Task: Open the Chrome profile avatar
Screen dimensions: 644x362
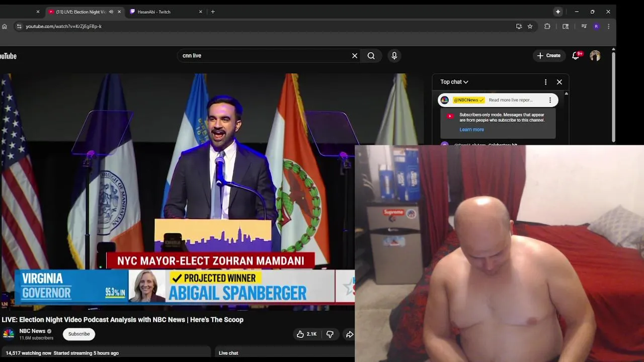Action: click(x=596, y=26)
